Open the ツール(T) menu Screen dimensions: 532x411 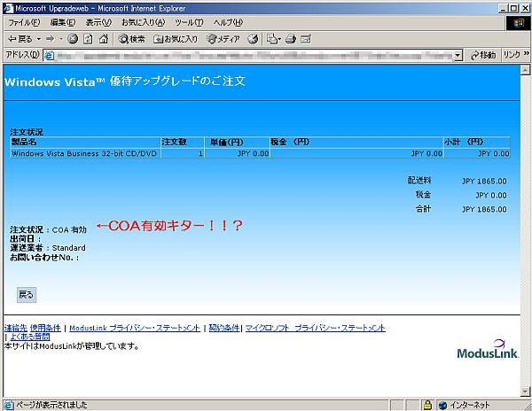(x=189, y=22)
